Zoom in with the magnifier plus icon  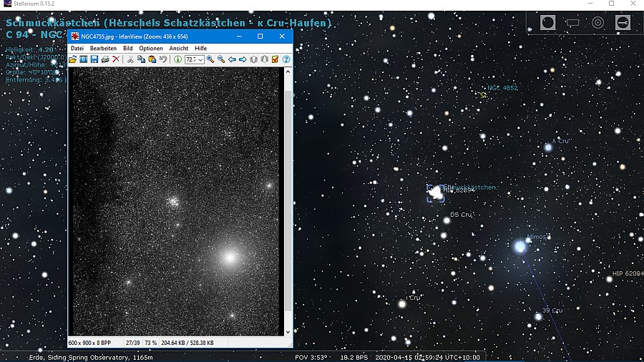tap(210, 59)
